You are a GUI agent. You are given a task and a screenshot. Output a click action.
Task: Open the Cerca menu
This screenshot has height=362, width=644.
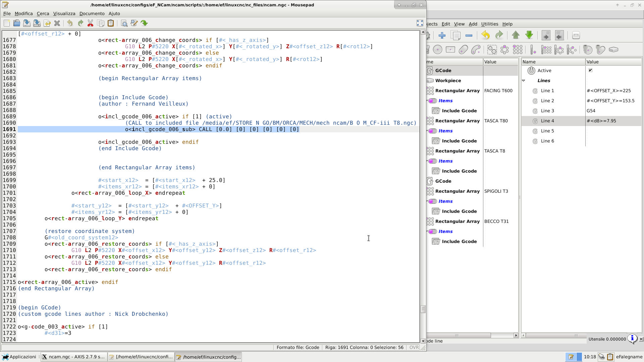(x=43, y=13)
